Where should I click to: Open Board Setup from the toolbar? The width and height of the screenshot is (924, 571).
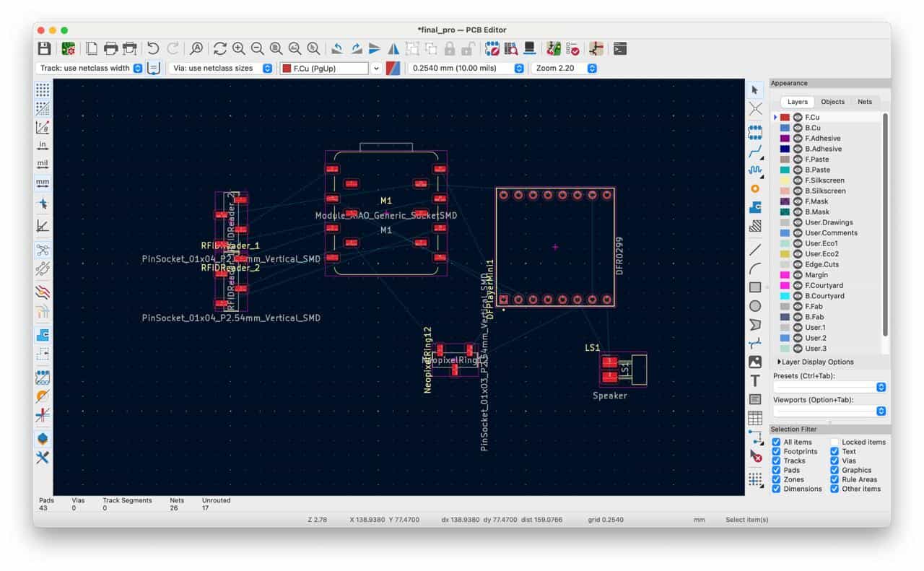[x=69, y=48]
